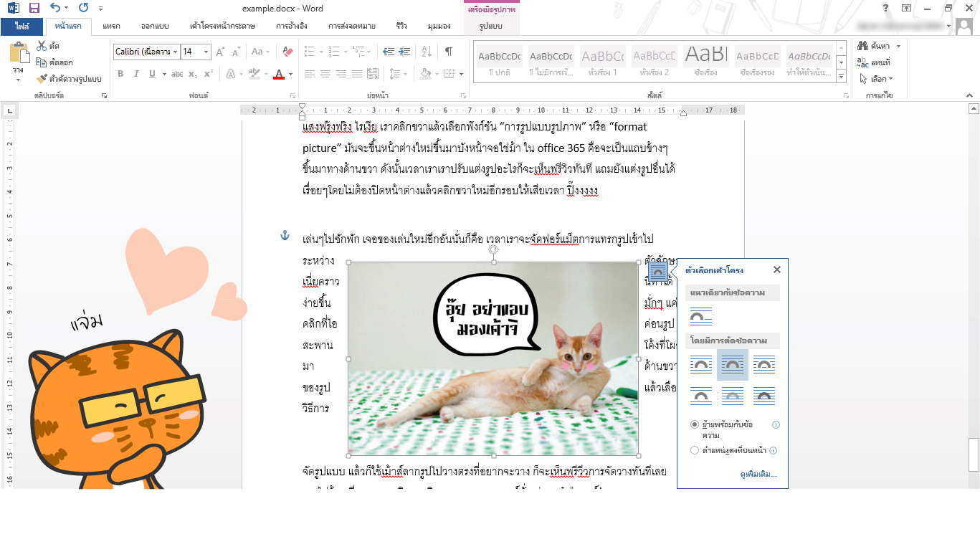Save the document with the floppy disk icon
980x557 pixels.
click(x=34, y=9)
